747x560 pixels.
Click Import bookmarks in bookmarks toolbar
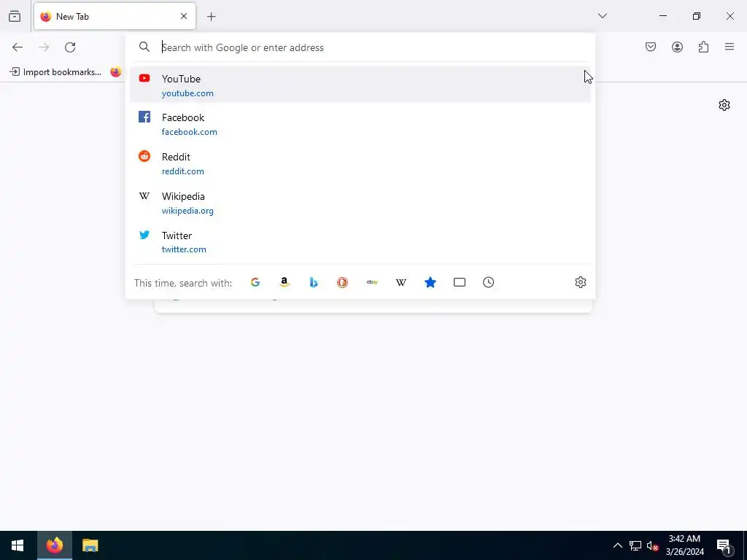point(55,72)
